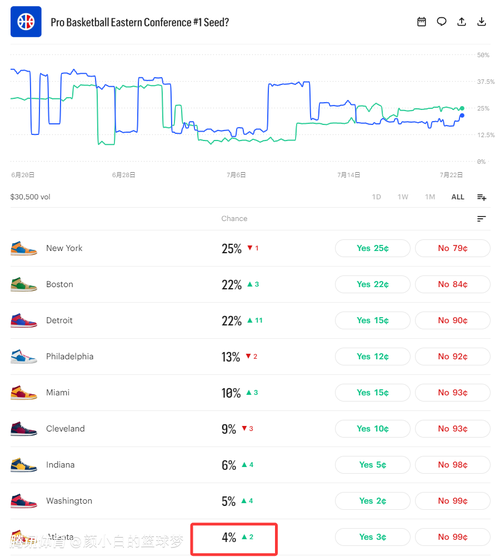The image size is (500, 557).
Task: Select the 1D time range
Action: click(x=376, y=197)
